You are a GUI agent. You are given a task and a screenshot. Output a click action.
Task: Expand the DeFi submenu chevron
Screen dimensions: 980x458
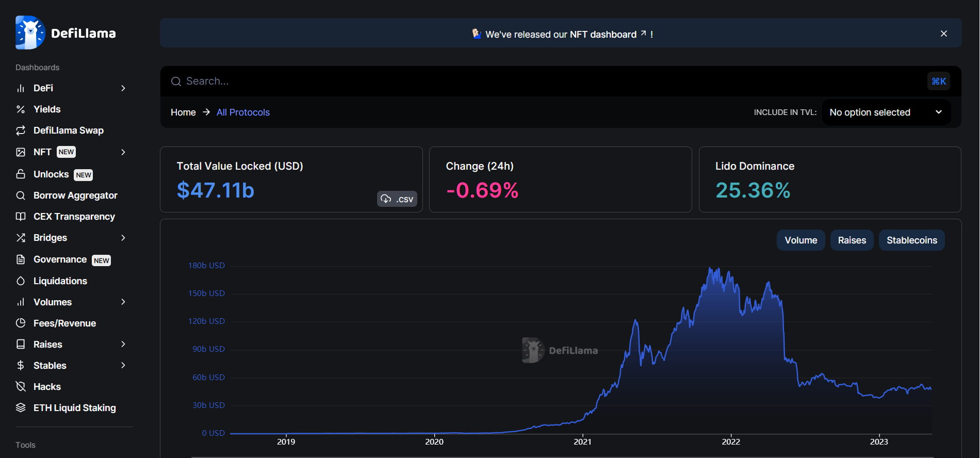click(x=123, y=88)
